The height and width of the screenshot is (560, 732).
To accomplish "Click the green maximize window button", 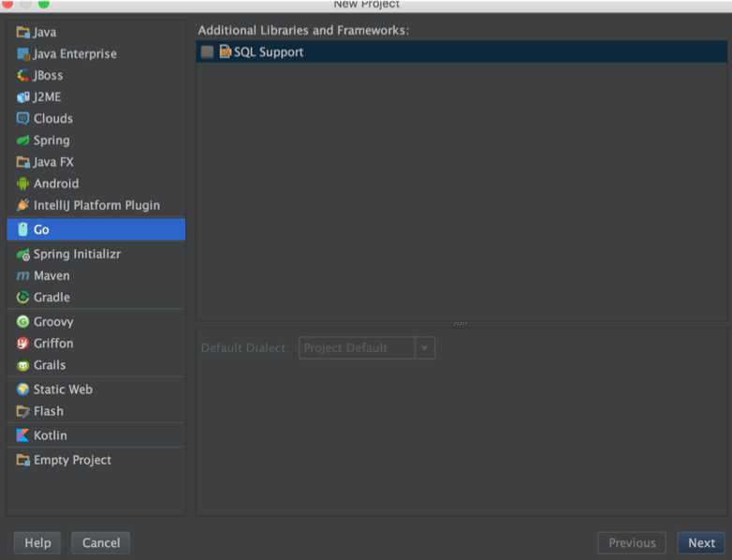I will 44,4.
